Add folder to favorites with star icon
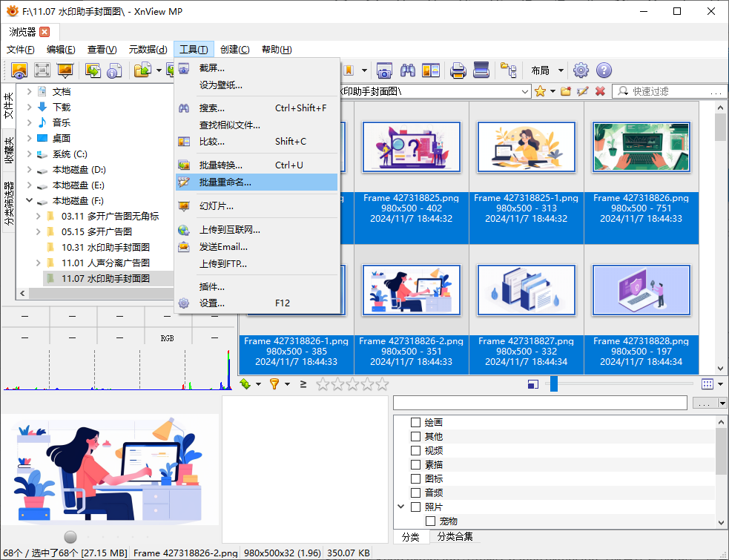This screenshot has height=560, width=729. click(x=541, y=91)
